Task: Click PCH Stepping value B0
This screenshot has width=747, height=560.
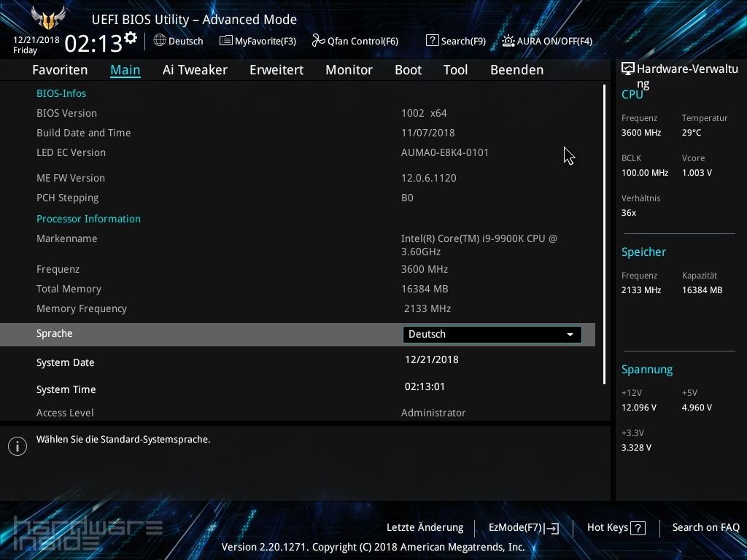Action: coord(407,198)
